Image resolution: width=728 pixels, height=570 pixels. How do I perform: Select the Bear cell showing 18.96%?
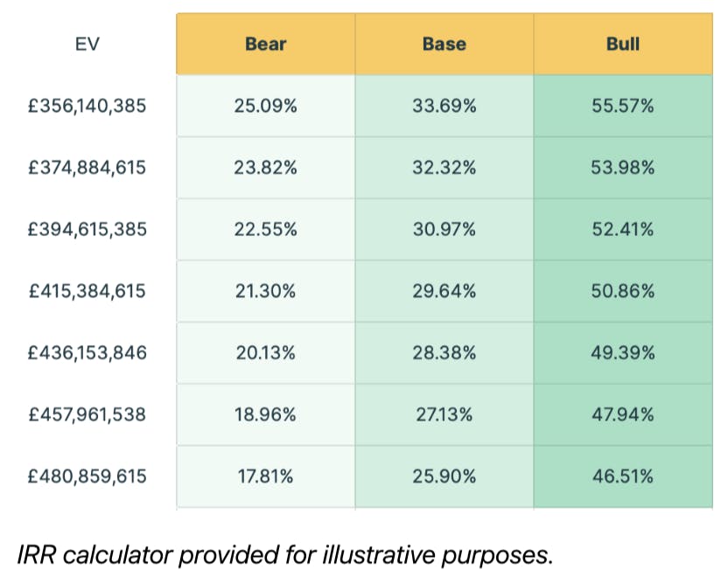265,414
